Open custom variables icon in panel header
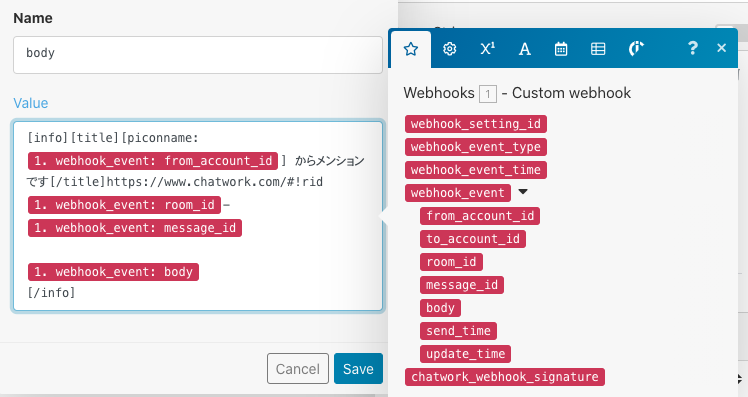748x397 pixels. tap(635, 49)
